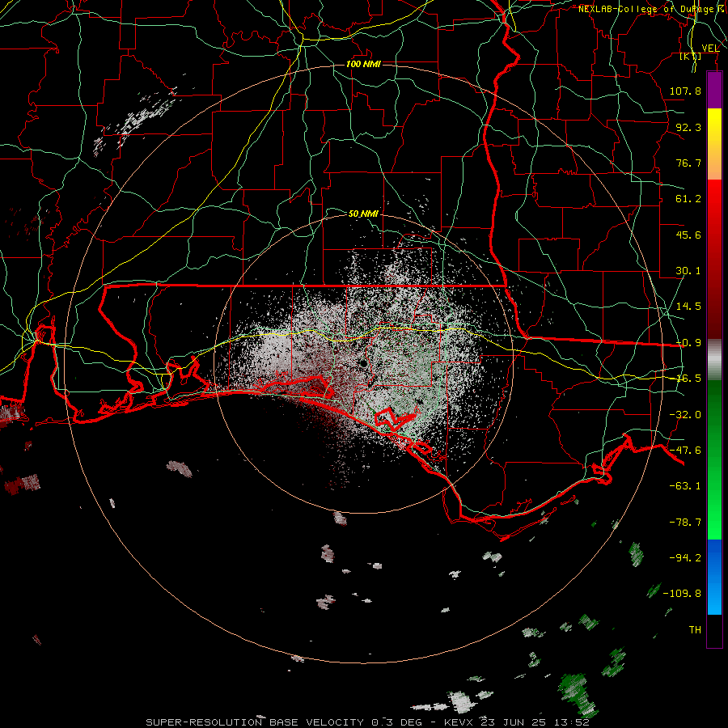Click the -47.6 velocity scale value
Image resolution: width=728 pixels, height=728 pixels.
tap(685, 451)
